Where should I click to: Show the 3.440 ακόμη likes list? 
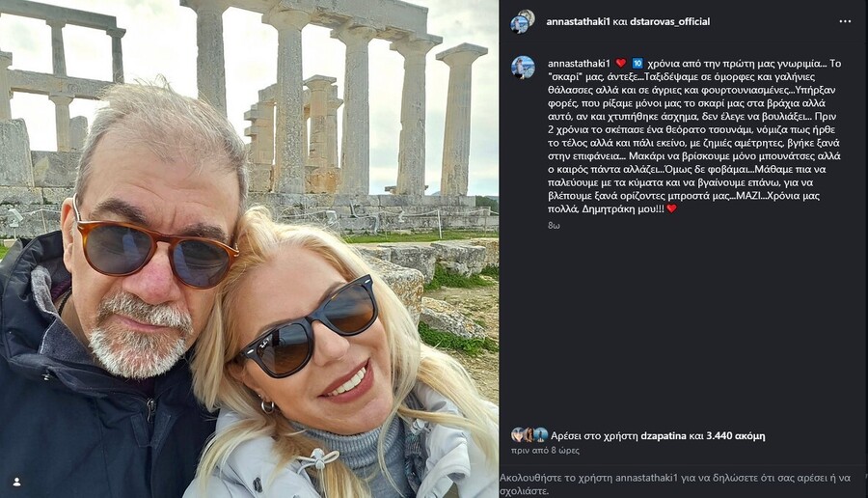tap(736, 436)
